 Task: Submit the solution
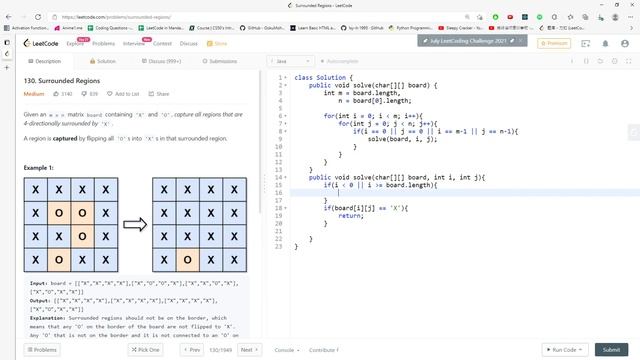pos(611,350)
